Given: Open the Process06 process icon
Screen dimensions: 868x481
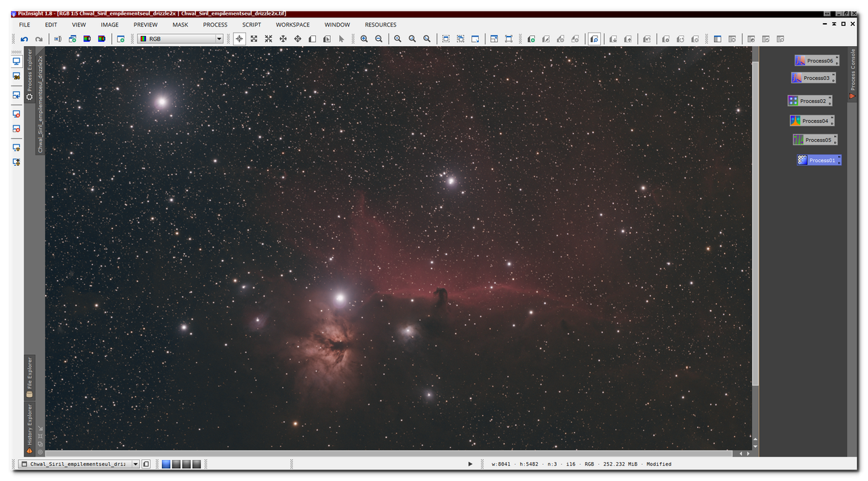Looking at the screenshot, I should point(817,60).
